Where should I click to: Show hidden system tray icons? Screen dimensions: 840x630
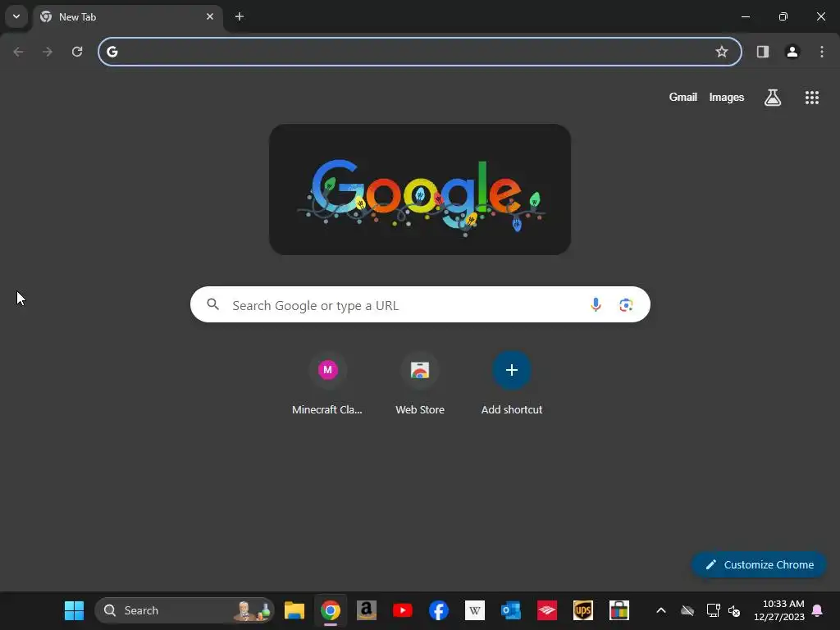[x=661, y=610]
